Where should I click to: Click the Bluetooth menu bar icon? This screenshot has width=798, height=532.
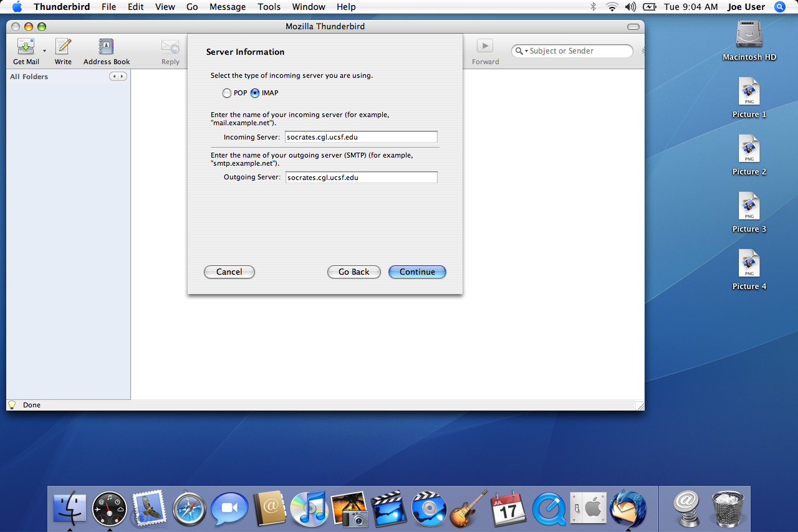coord(594,7)
